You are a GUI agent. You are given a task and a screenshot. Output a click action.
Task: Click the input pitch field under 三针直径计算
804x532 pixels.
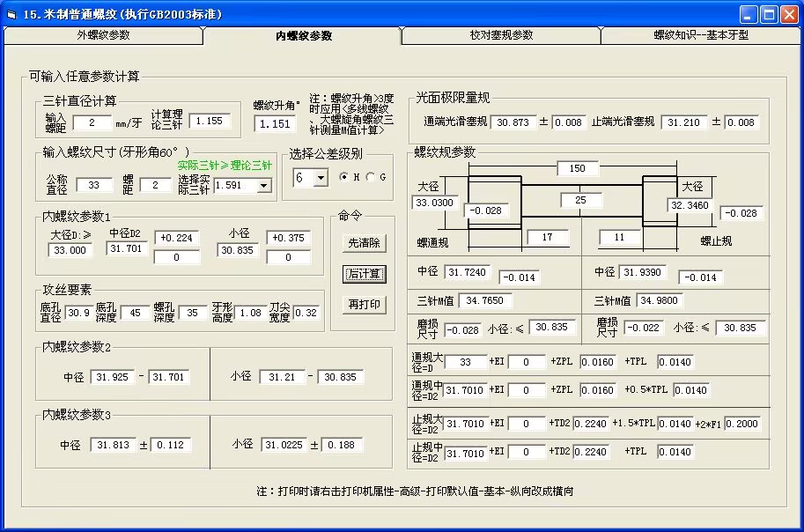(92, 122)
